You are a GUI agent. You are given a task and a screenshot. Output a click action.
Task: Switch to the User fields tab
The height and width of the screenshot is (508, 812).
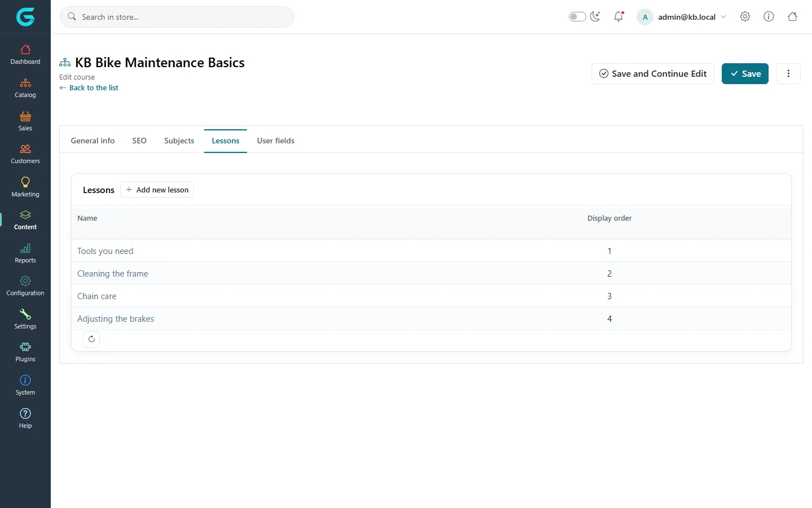coord(276,141)
